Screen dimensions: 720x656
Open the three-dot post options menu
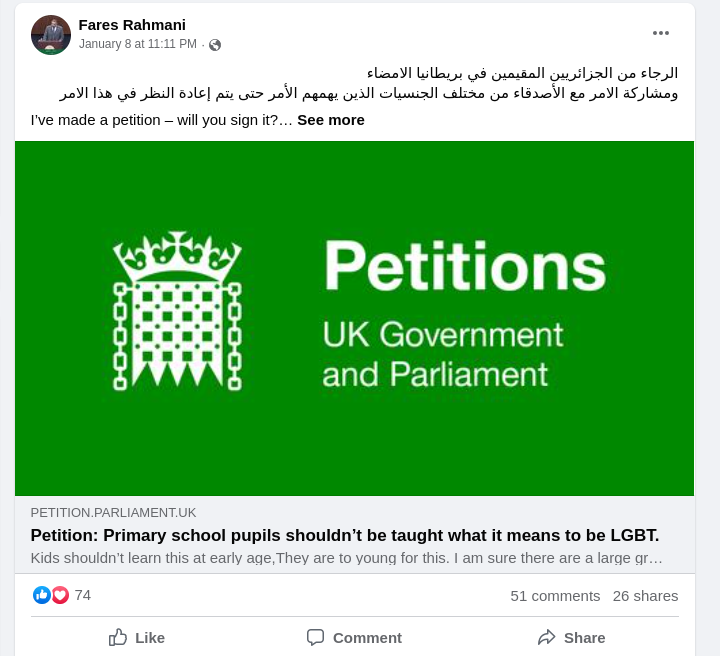pos(660,33)
